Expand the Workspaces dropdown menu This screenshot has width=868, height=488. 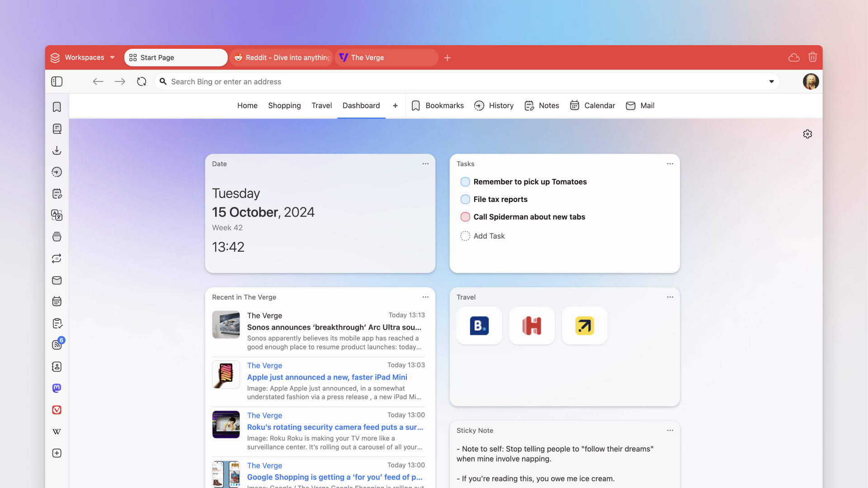112,58
